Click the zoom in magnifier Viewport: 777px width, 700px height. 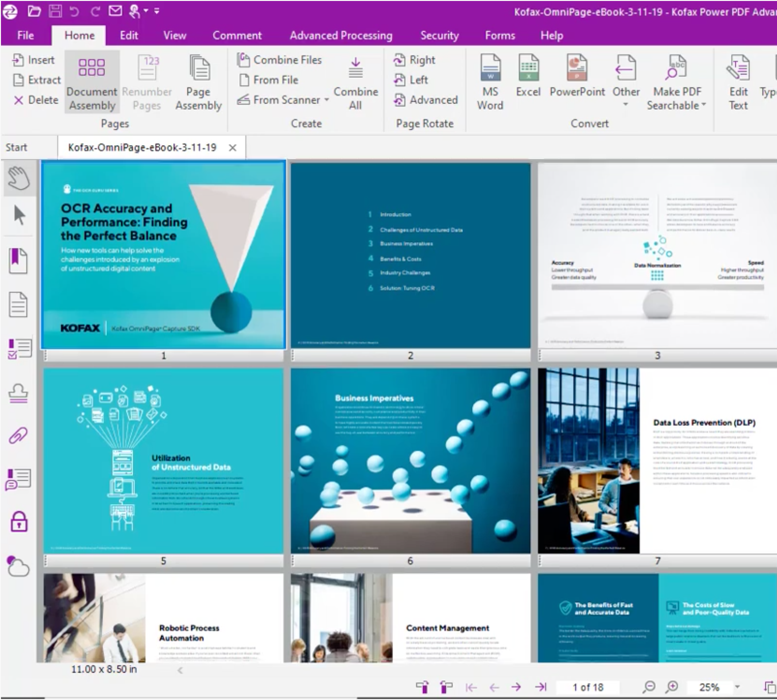(672, 686)
